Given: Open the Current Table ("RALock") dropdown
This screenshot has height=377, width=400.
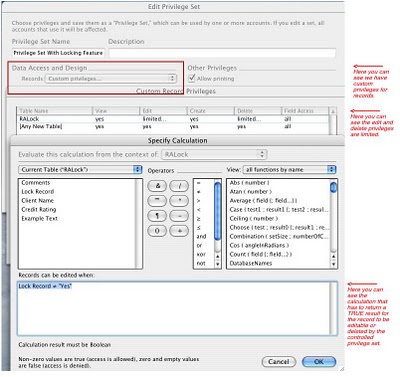Looking at the screenshot, I should coord(80,170).
